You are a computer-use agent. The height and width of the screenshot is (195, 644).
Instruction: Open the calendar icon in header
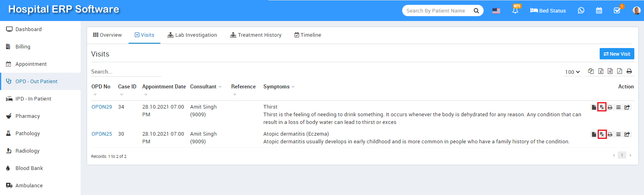tap(599, 10)
